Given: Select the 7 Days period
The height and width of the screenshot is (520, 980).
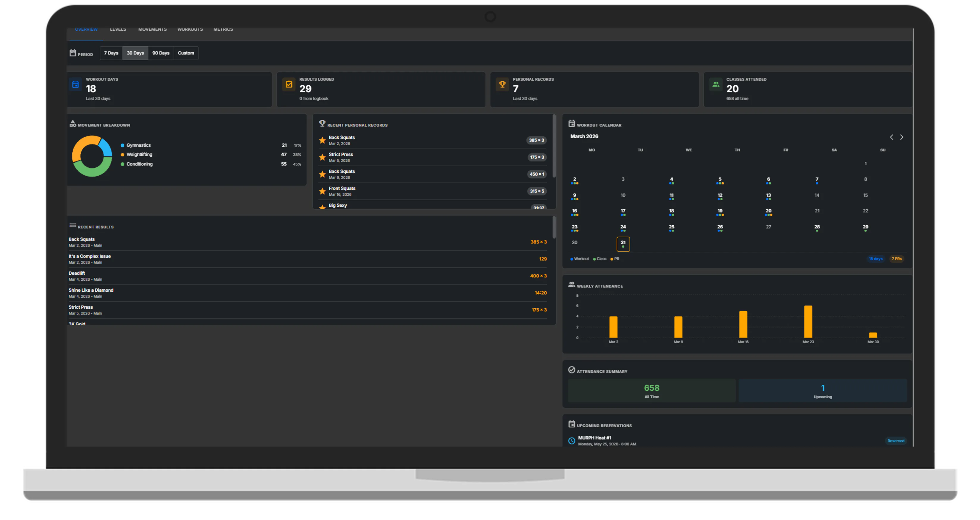Looking at the screenshot, I should point(111,53).
